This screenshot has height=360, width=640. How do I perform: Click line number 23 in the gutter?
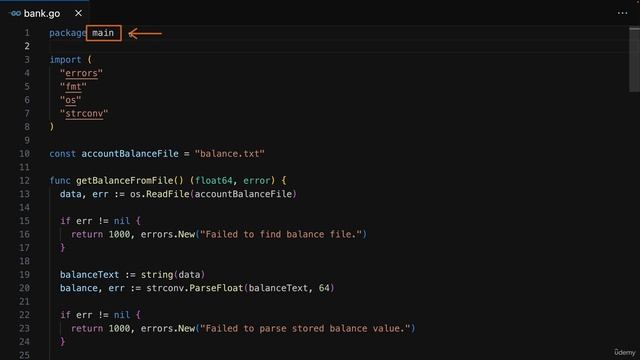click(24, 329)
